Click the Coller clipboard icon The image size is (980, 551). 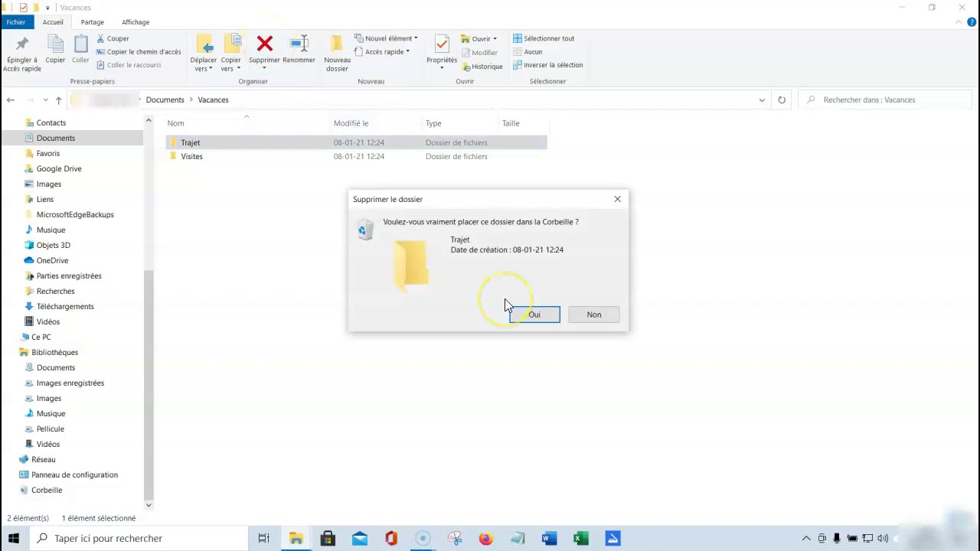80,44
